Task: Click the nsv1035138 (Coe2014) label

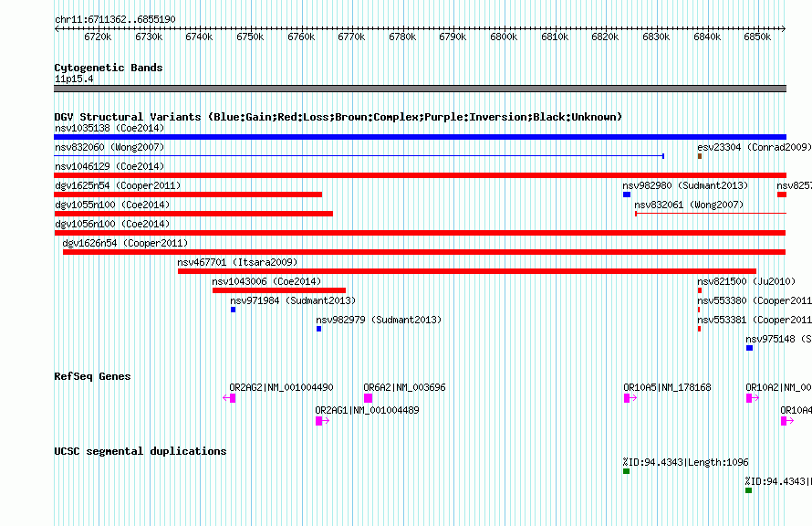Action: coord(109,128)
